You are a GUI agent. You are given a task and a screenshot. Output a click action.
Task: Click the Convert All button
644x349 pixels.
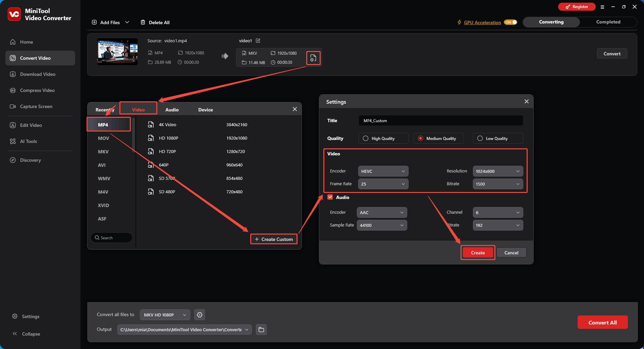coord(602,322)
